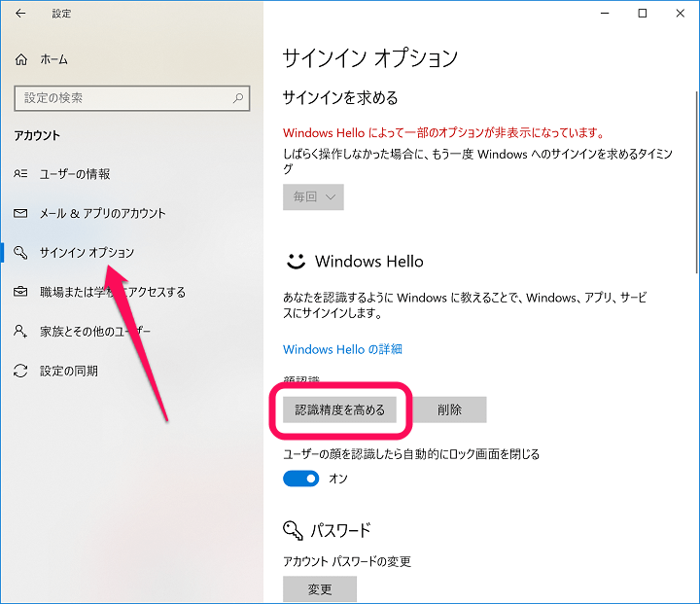Click the sync icon beside 設定の同期

point(21,371)
